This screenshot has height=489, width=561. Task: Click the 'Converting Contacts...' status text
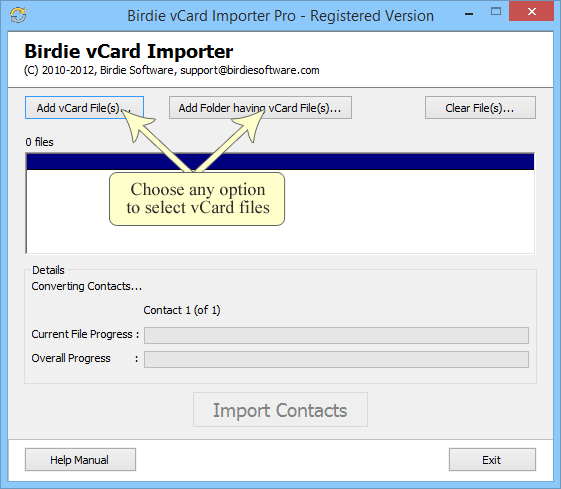[x=87, y=286]
